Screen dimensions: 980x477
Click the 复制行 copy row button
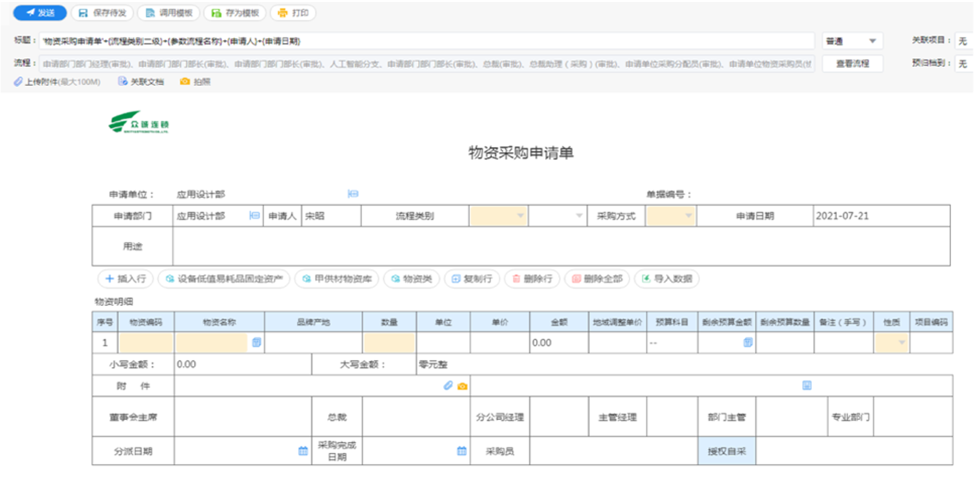pyautogui.click(x=472, y=279)
